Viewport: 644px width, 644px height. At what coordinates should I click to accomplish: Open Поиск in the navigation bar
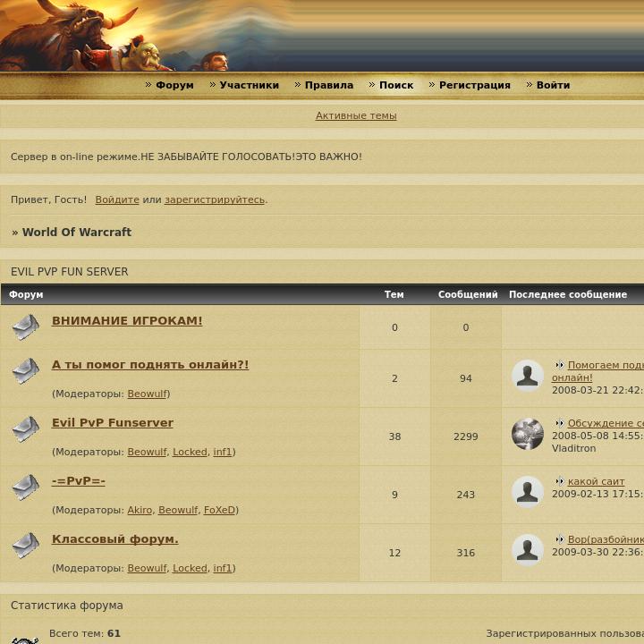point(396,85)
